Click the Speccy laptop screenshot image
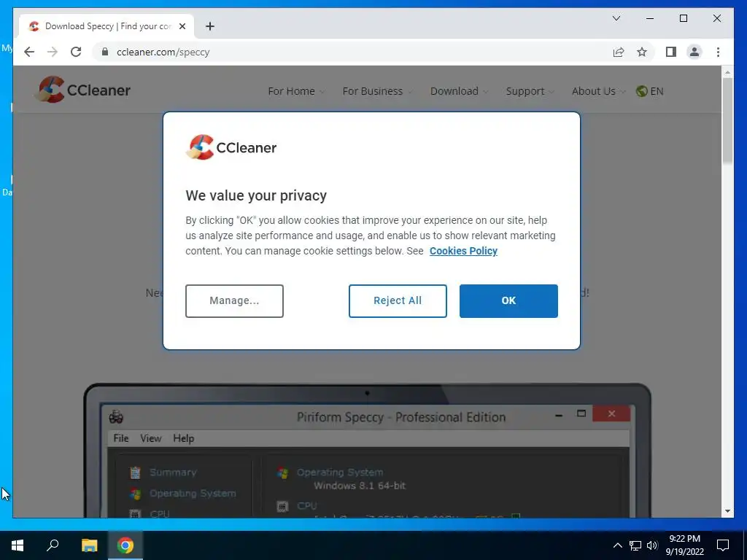The height and width of the screenshot is (560, 747). point(367,450)
